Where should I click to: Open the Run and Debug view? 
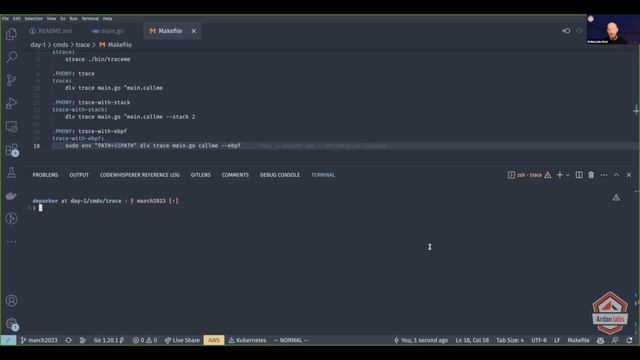click(11, 103)
